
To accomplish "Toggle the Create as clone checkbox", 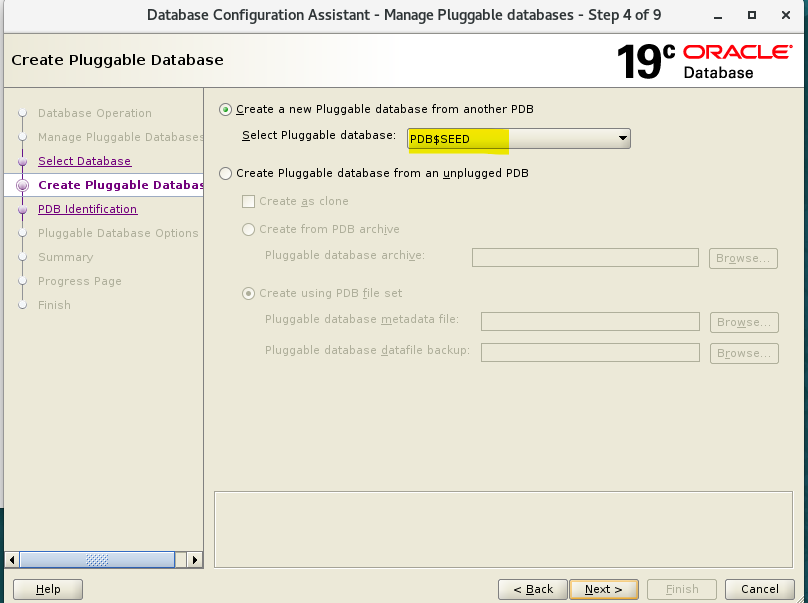I will coord(248,202).
